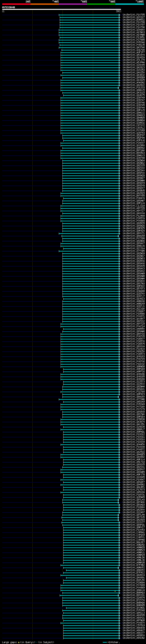Click hit label UniRef100_A9SRS0
Screen dimensions: 146x644
(x=134, y=635)
